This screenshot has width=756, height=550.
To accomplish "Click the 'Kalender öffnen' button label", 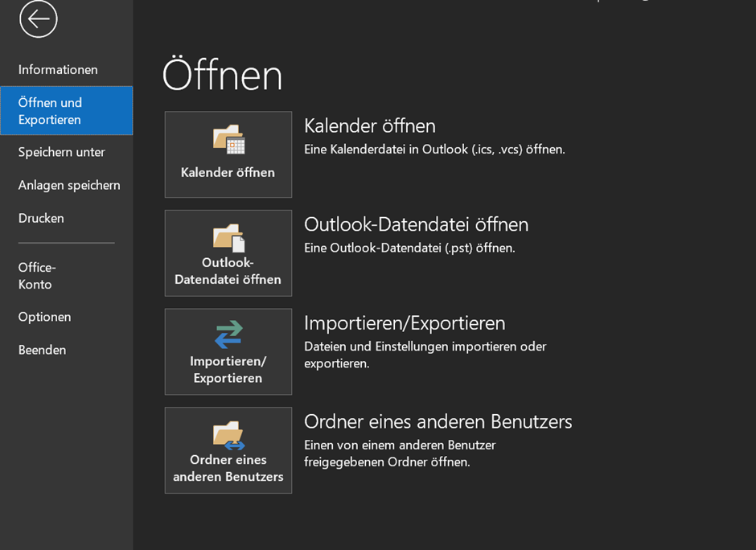I will tap(228, 173).
